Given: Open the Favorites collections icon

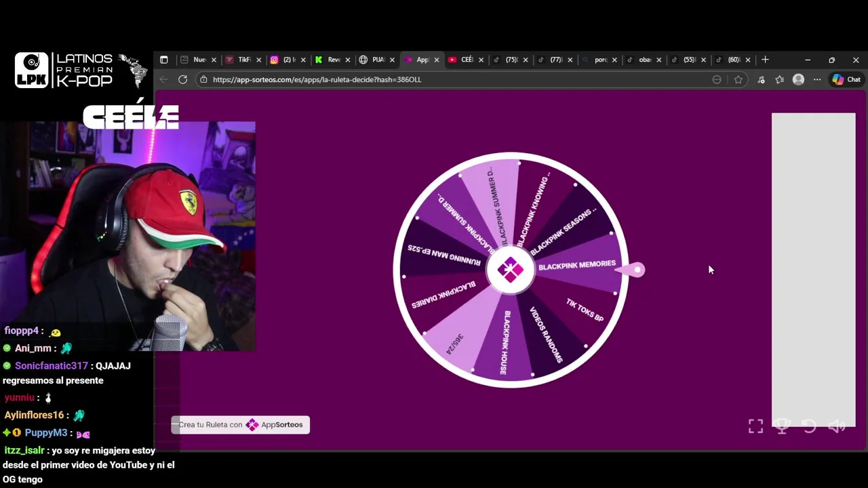Looking at the screenshot, I should (780, 79).
